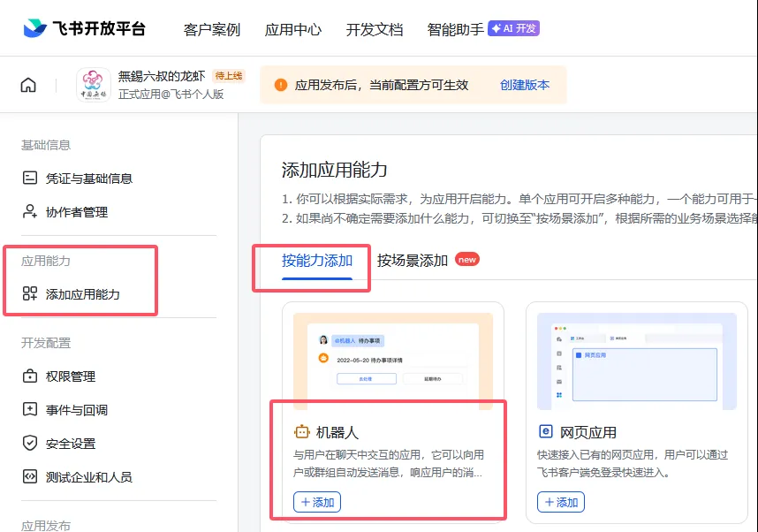Click the orange warning icon in banner
Image resolution: width=758 pixels, height=532 pixels.
point(281,85)
